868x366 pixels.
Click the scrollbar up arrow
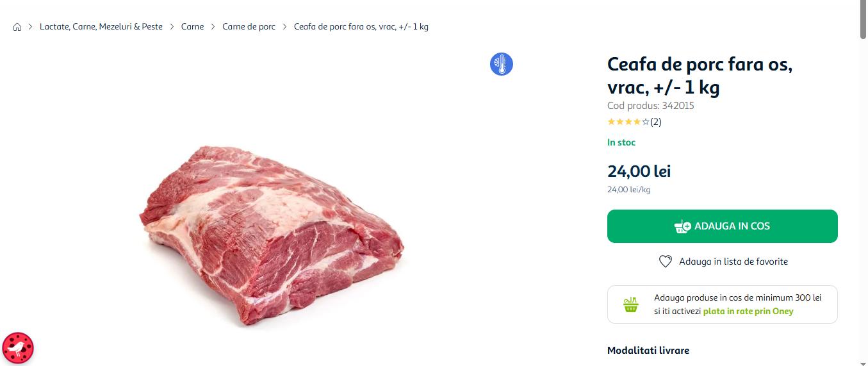click(x=862, y=4)
